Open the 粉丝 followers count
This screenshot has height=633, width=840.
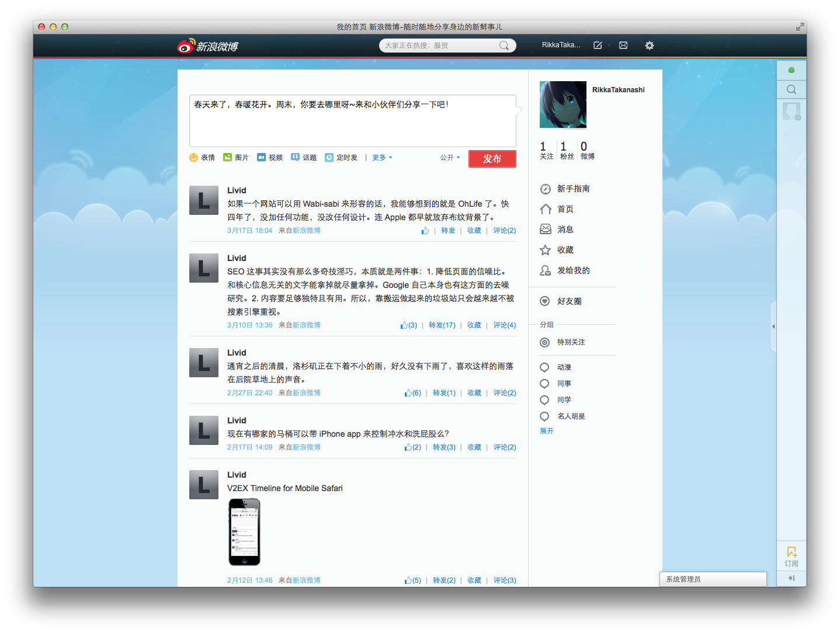point(567,150)
